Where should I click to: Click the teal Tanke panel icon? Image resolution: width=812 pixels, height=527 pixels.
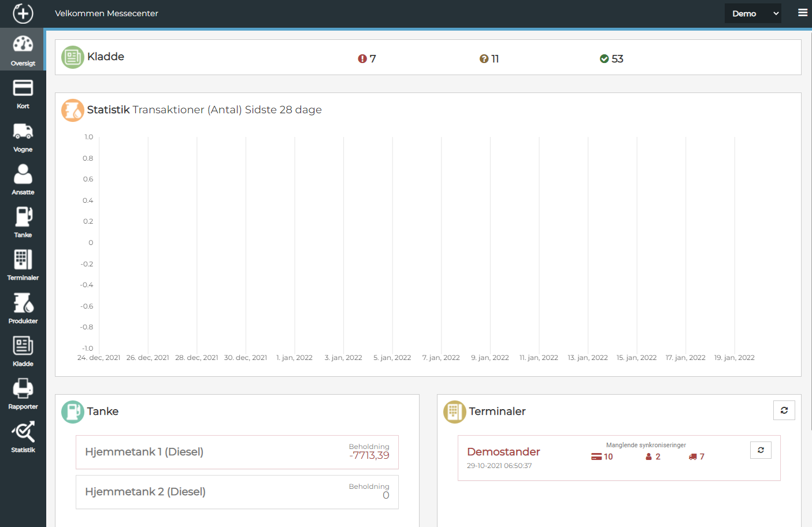pos(73,412)
